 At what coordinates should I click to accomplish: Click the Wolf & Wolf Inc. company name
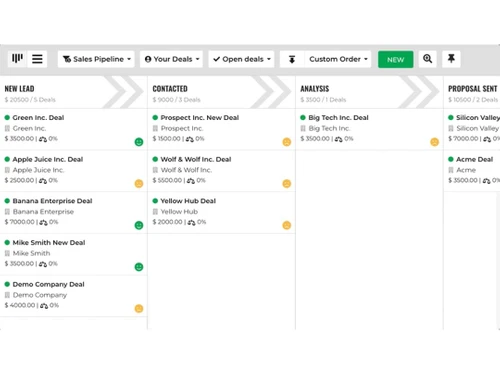(x=186, y=170)
